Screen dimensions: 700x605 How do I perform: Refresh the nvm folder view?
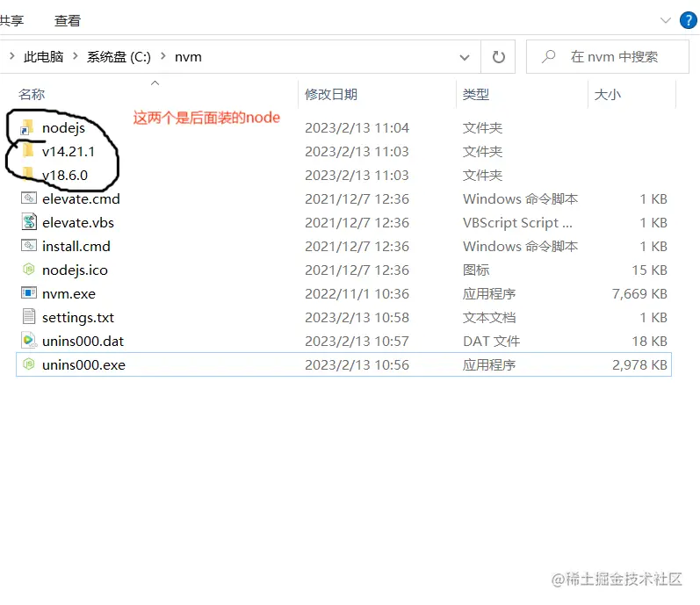498,57
